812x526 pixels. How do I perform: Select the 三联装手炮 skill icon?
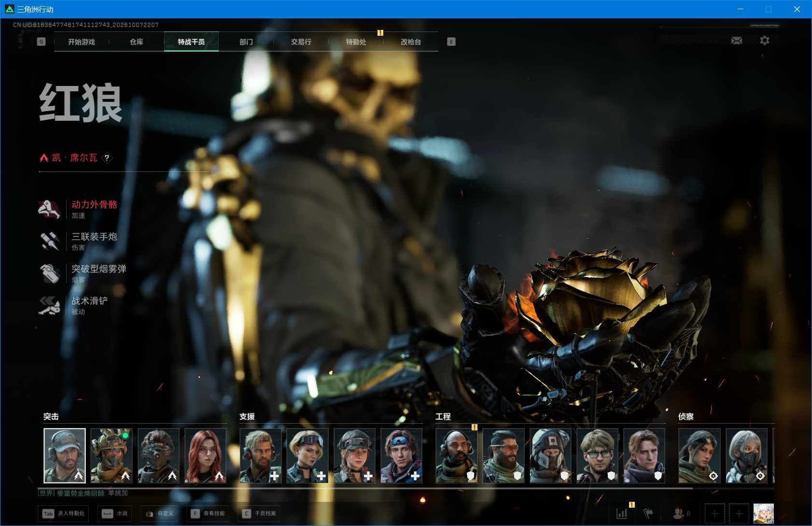[x=49, y=241]
